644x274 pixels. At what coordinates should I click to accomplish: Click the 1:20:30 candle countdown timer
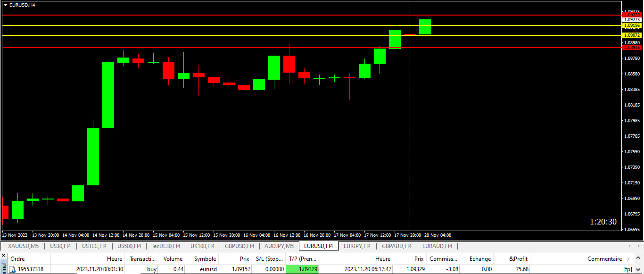(x=603, y=222)
